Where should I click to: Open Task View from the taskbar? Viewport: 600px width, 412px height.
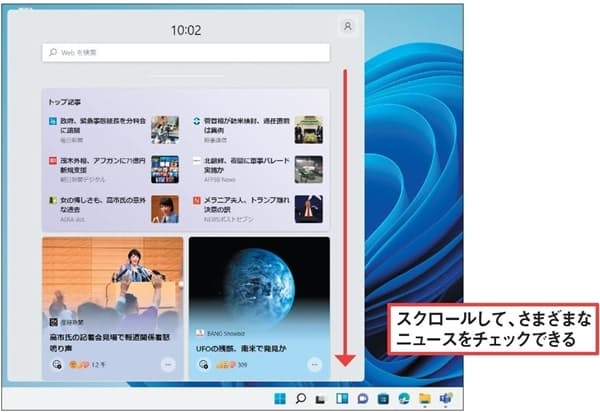(x=321, y=398)
